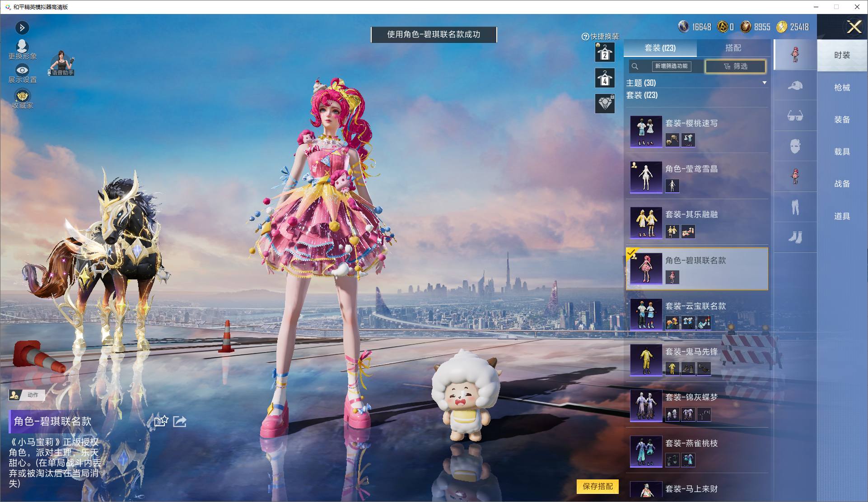
Task: Select the full outfit category icon at top
Action: click(795, 55)
